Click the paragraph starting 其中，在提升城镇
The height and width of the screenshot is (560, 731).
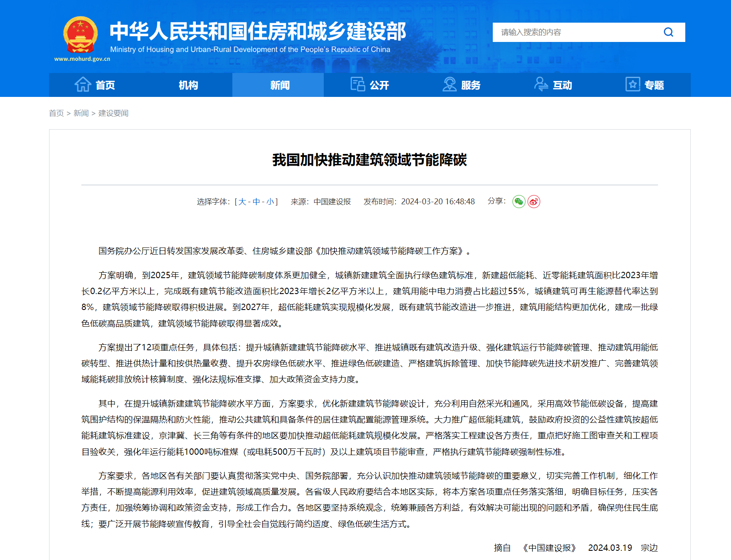(x=369, y=427)
